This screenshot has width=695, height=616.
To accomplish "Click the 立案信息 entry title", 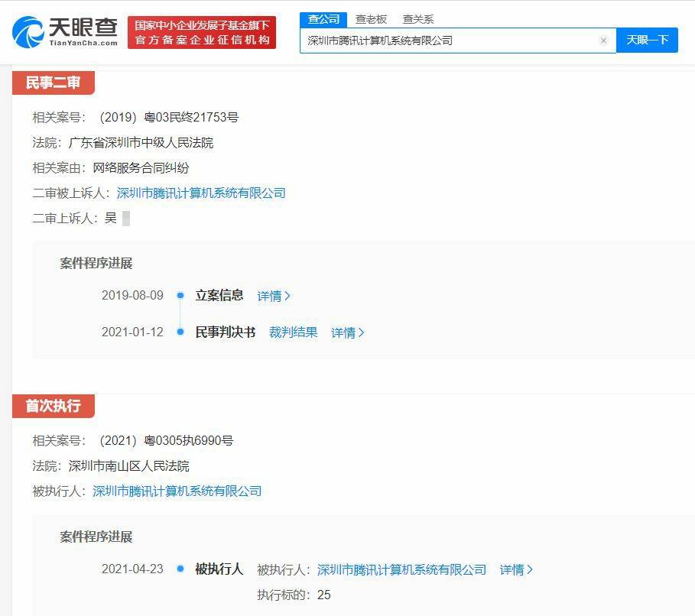I will 219,295.
